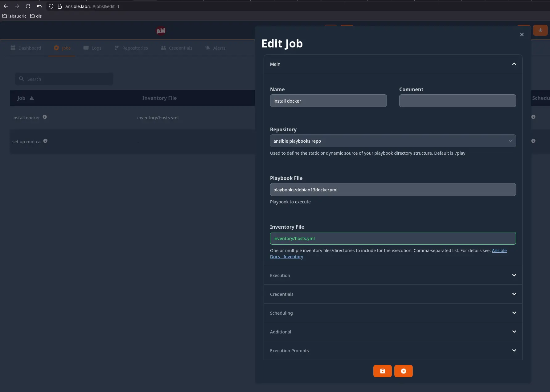Image resolution: width=550 pixels, height=392 pixels.
Task: Reload the page with browser refresh button
Action: 28,6
